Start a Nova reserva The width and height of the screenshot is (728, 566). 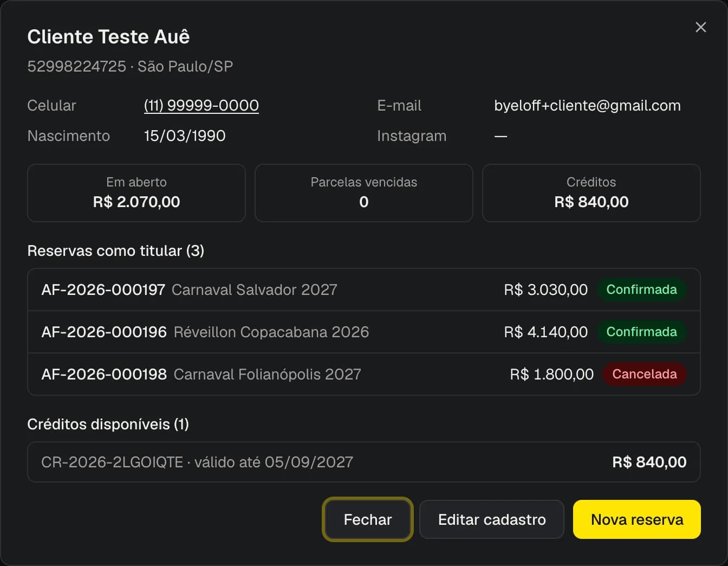click(637, 519)
